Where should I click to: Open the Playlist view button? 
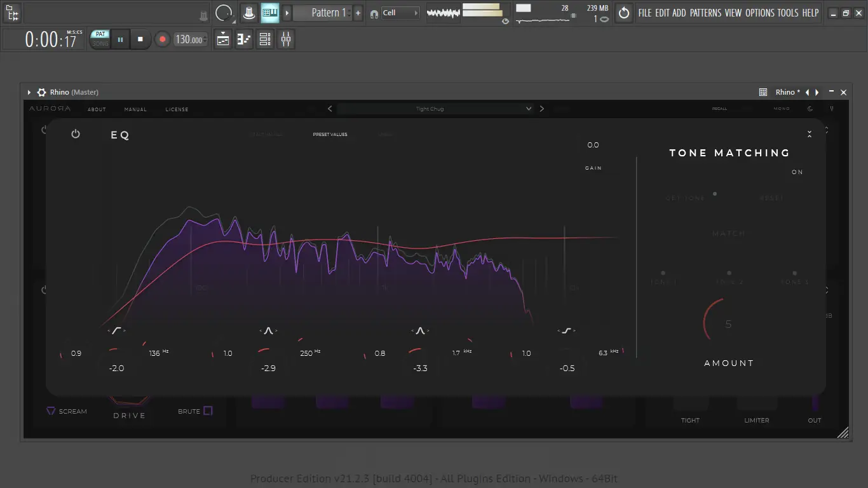pyautogui.click(x=223, y=39)
